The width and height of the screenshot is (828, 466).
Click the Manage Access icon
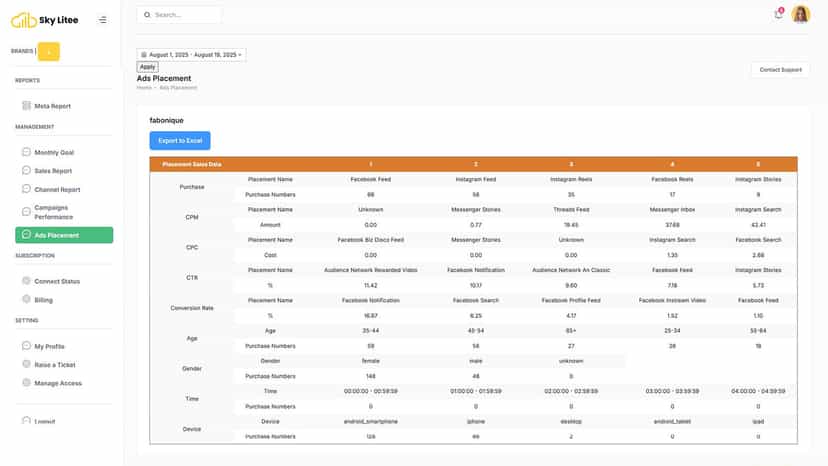pyautogui.click(x=26, y=383)
